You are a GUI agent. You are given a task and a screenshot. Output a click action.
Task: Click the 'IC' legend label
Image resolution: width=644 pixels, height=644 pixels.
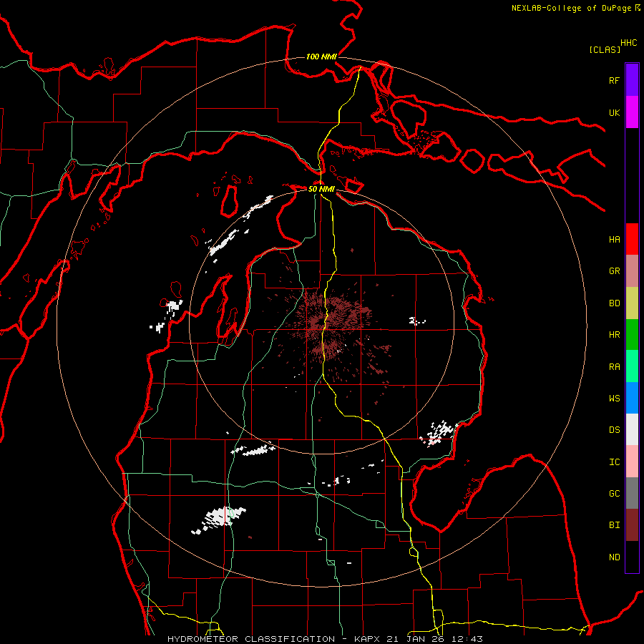pyautogui.click(x=614, y=462)
